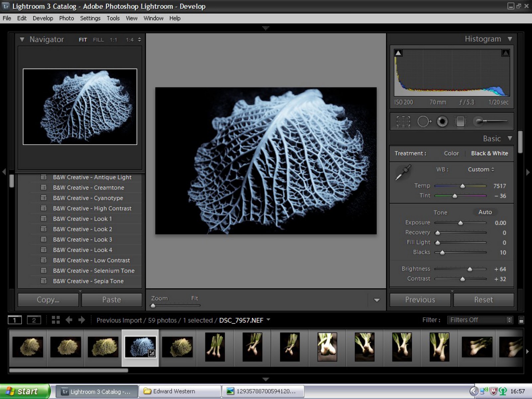Screen dimensions: 532x399
Task: Switch to grid view icon in filmstrip bar
Action: point(56,320)
